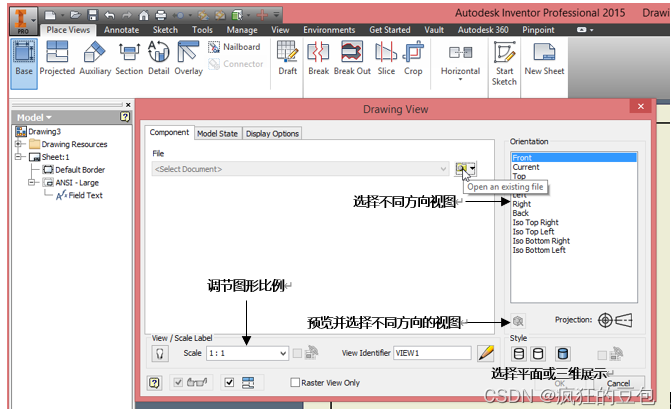Screen dimensions: 671x415
Task: Activate the Break Out tool
Action: coord(351,57)
